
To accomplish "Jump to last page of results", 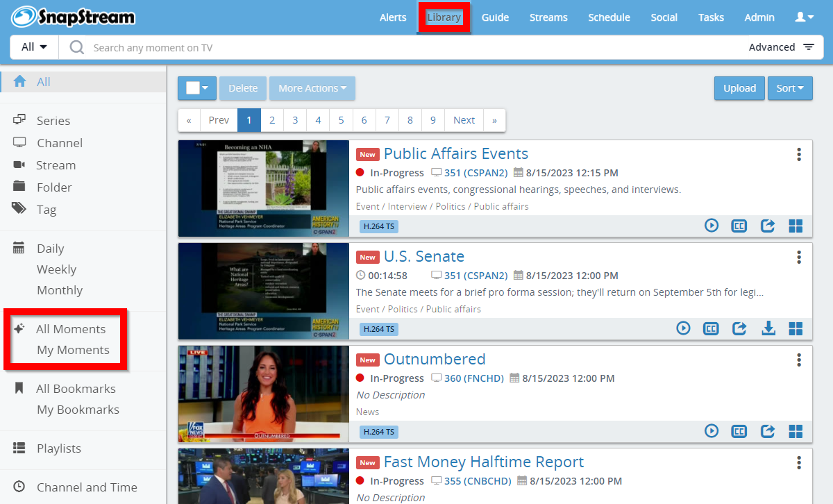I will [x=494, y=120].
